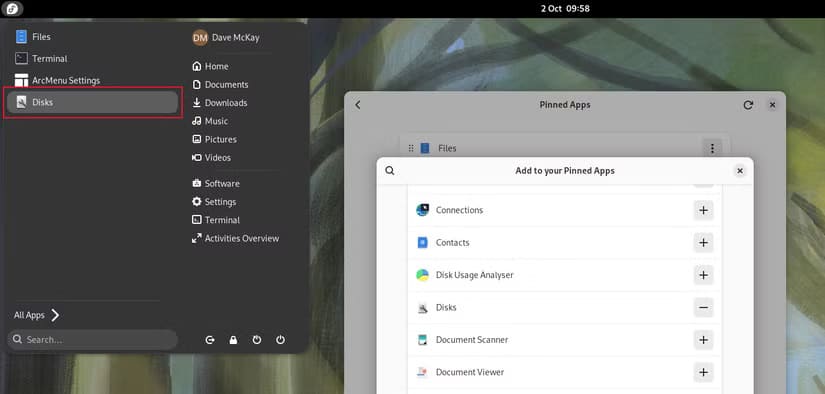Remove Disks from pinned apps
Viewport: 825px width, 394px height.
coord(703,307)
